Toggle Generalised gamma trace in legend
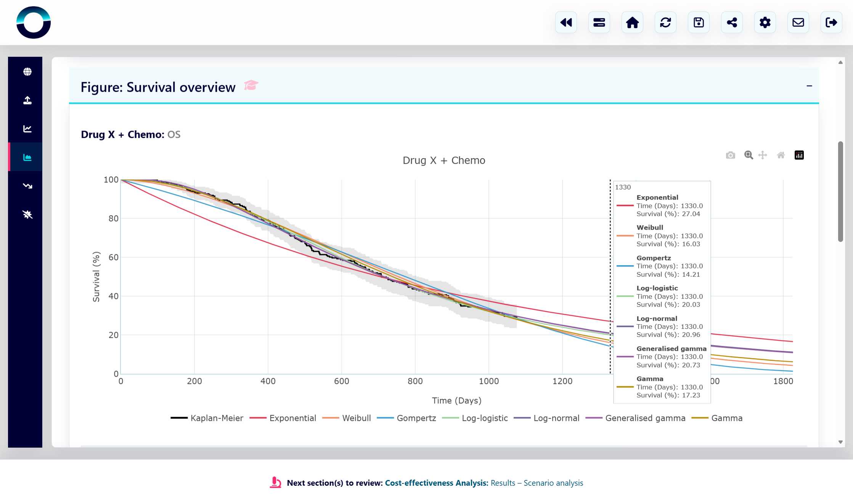Viewport: 853px width, 504px height. coord(635,418)
